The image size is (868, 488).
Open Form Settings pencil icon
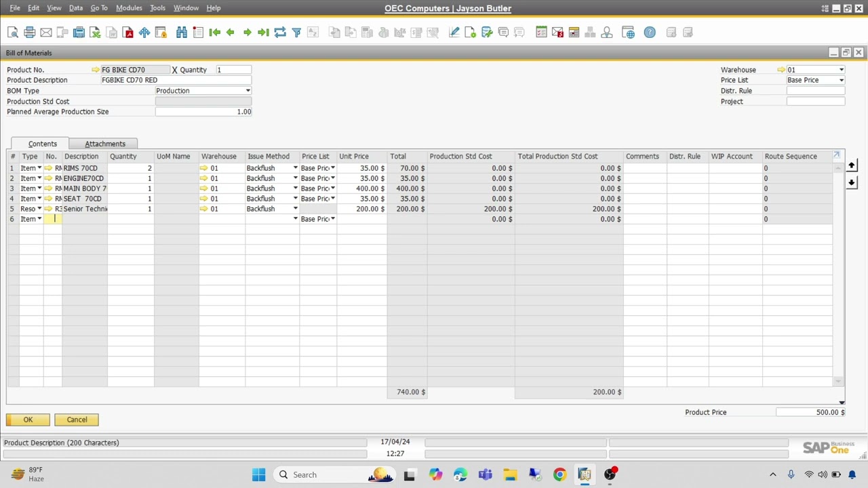(x=454, y=33)
